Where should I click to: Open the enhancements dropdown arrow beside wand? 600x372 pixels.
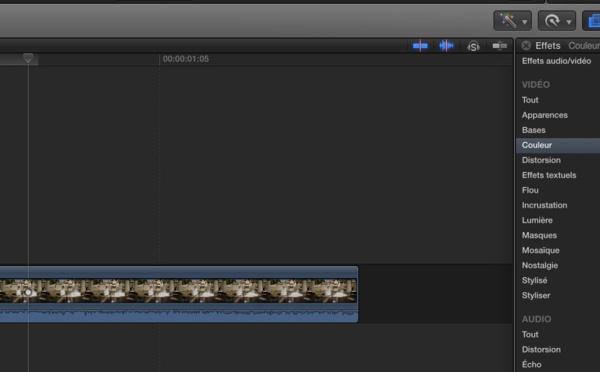tap(525, 22)
